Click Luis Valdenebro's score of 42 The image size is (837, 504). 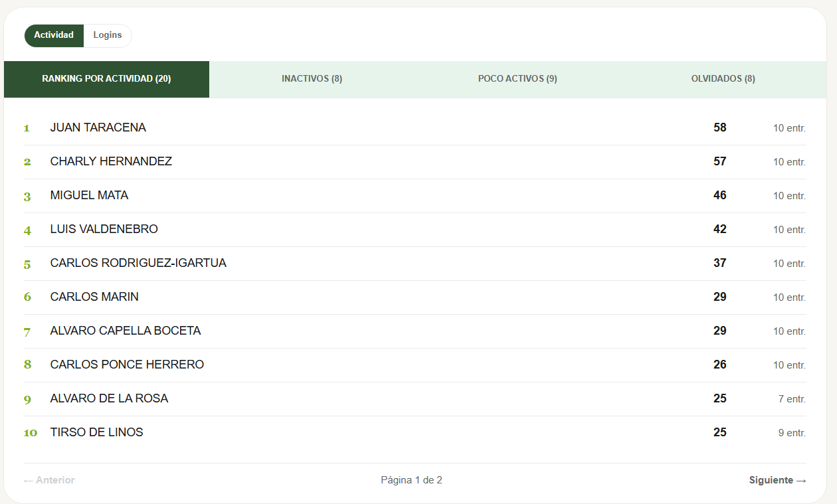coord(720,229)
